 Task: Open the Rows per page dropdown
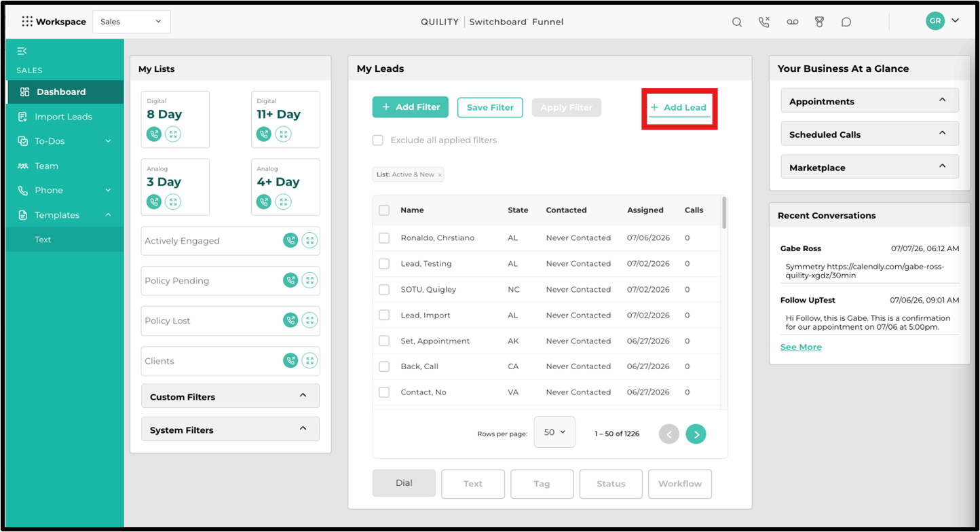click(554, 432)
